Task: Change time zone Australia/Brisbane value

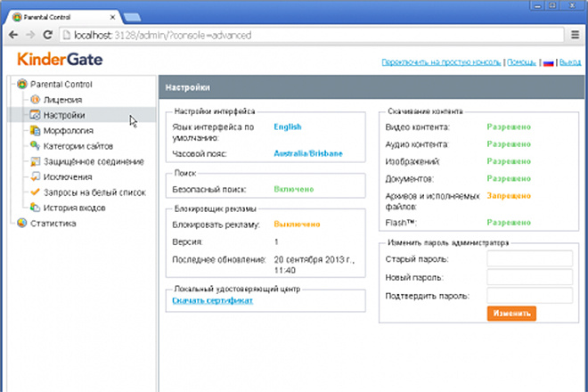Action: click(308, 153)
